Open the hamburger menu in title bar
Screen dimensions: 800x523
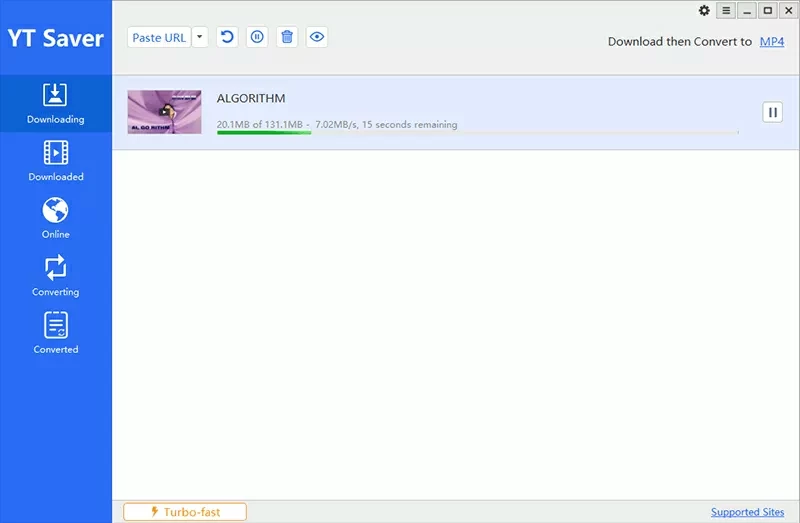(x=726, y=11)
